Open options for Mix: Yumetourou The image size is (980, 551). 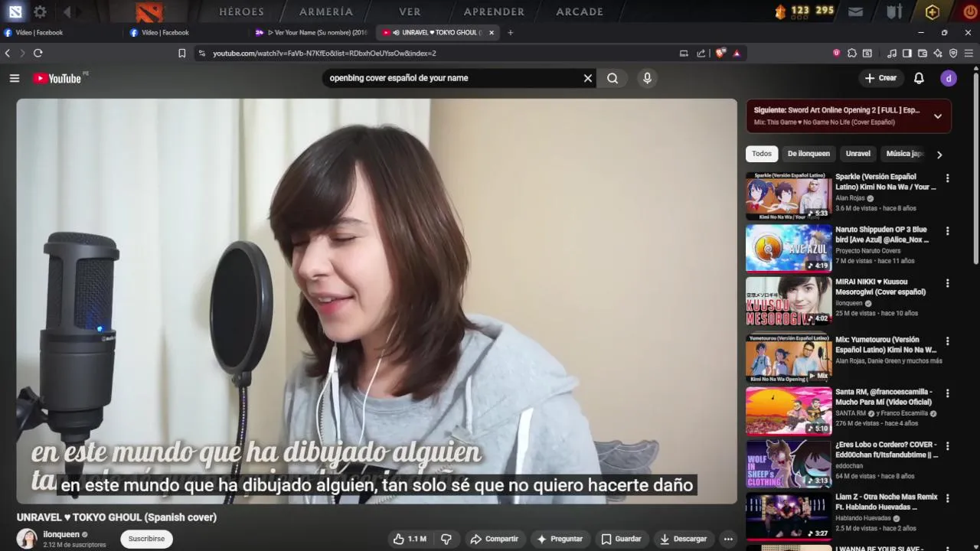(947, 341)
